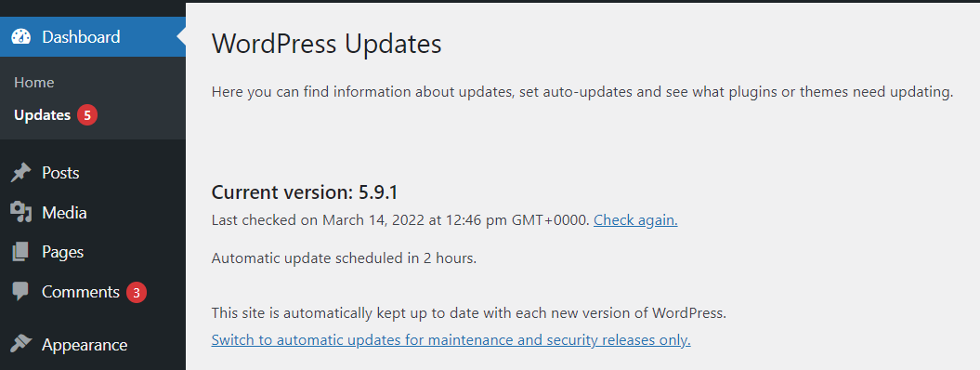Viewport: 980px width, 370px height.
Task: Switch to maintenance and security releases only
Action: [451, 340]
